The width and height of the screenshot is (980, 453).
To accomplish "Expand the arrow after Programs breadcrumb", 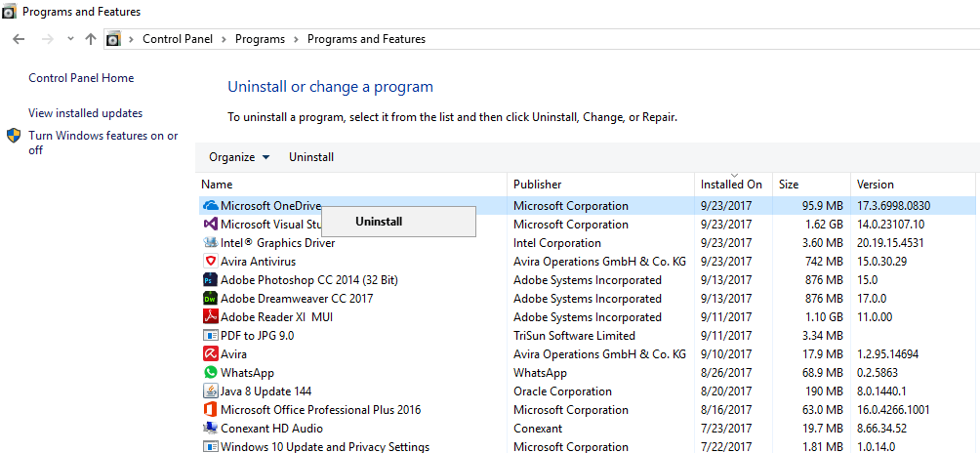I will click(x=297, y=39).
